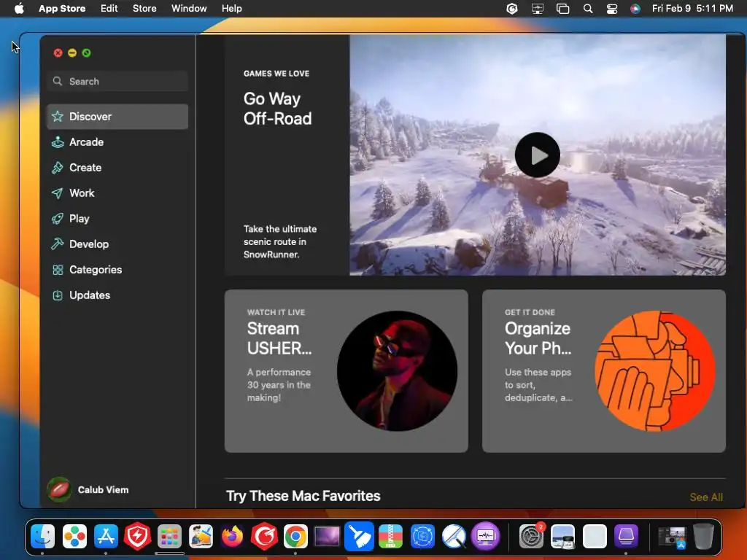Viewport: 747px width, 560px height.
Task: Launch Google Chrome from the Dock
Action: (x=295, y=537)
